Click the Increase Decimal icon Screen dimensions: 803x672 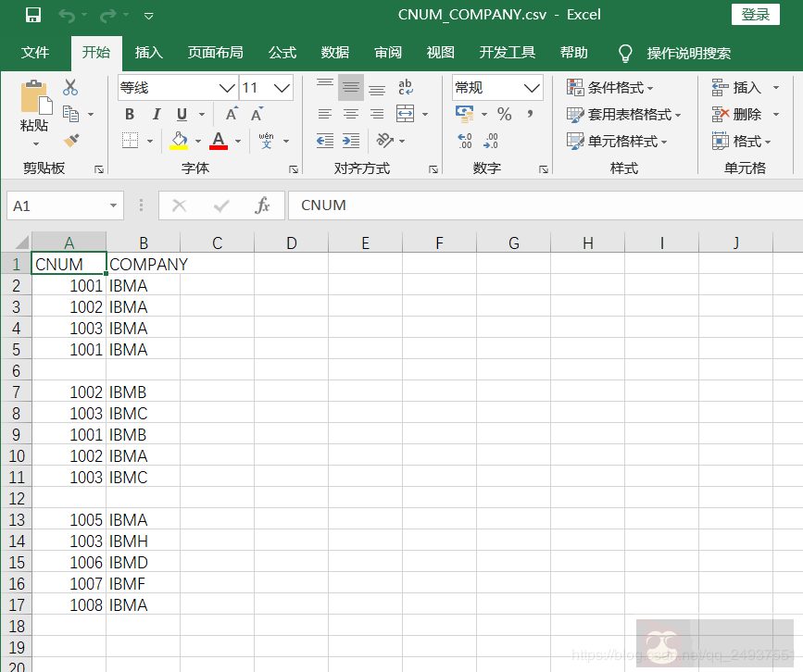click(x=466, y=139)
